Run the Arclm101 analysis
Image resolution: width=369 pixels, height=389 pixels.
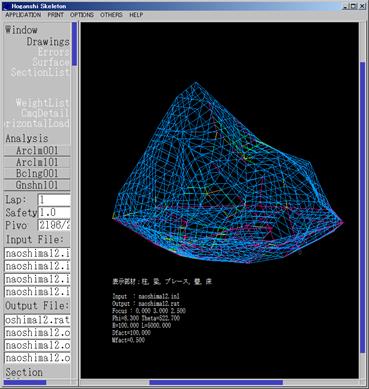pos(37,162)
